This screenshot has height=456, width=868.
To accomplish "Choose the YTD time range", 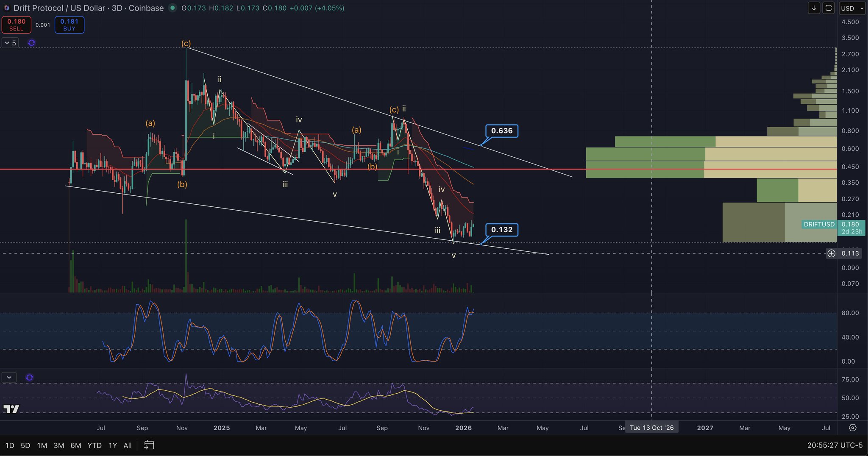I will pos(95,445).
